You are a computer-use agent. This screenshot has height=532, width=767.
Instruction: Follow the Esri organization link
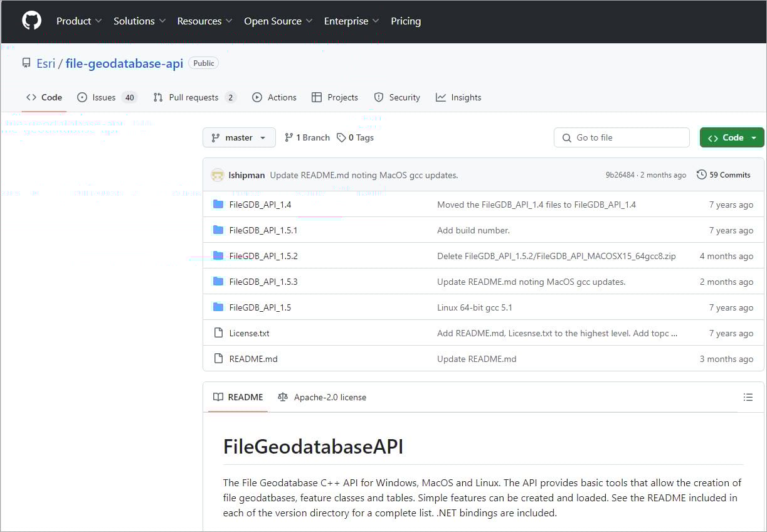(46, 63)
